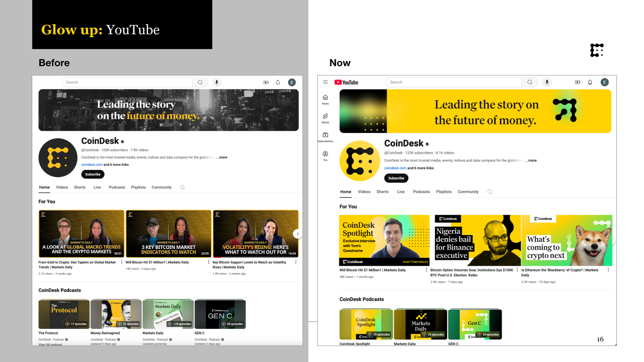Select Videos tab in Before screenshot
Screen dimensions: 644x362
62,187
